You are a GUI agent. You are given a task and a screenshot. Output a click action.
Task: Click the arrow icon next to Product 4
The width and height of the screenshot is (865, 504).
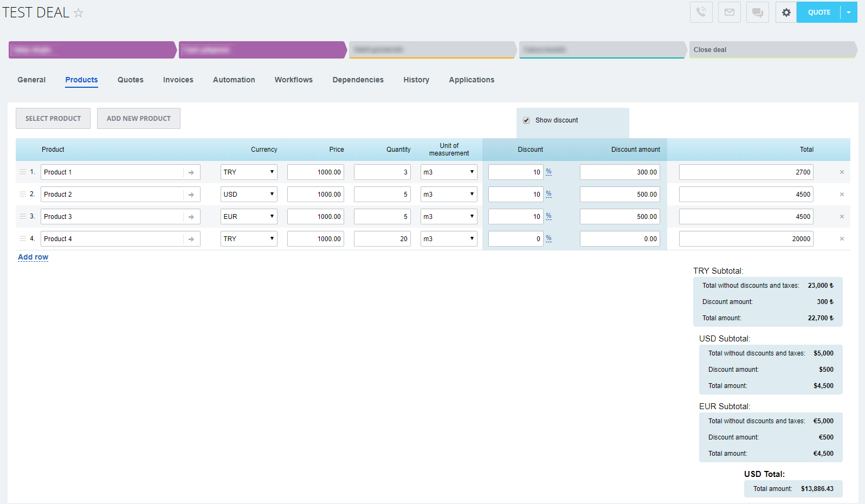pos(191,239)
